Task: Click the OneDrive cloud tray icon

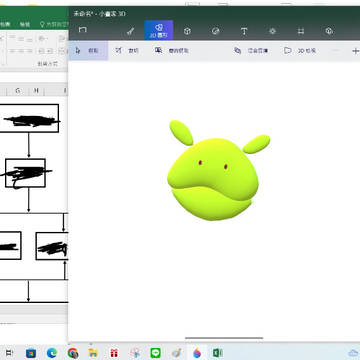Action: (353, 353)
